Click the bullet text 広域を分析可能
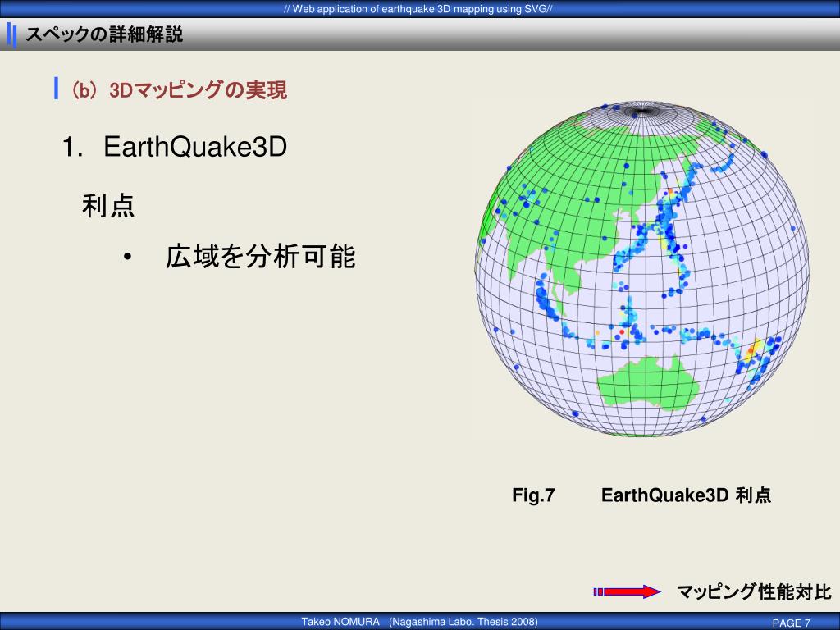Image resolution: width=840 pixels, height=630 pixels. pyautogui.click(x=260, y=257)
